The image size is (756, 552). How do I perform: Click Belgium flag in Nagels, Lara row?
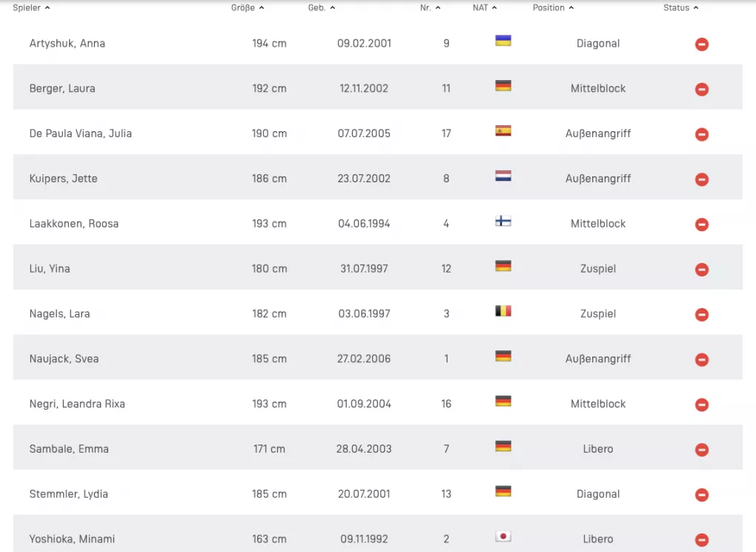point(503,311)
